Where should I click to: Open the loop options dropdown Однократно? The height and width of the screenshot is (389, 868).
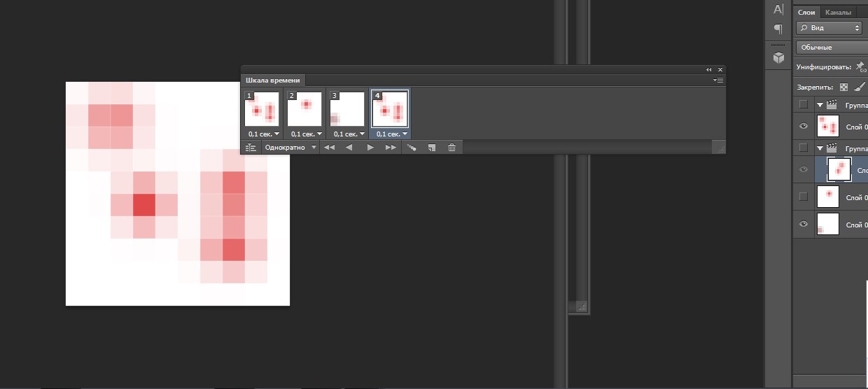click(x=290, y=148)
